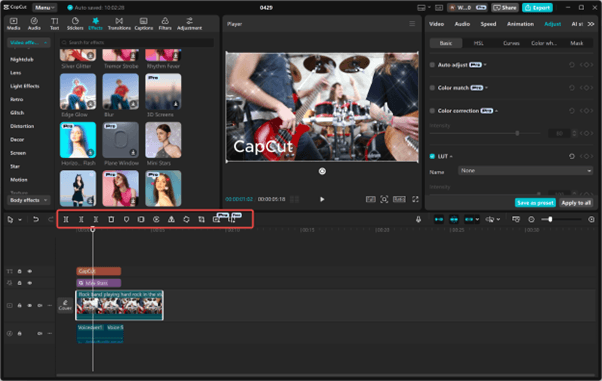Screen dimensions: 602x381
Task: Enable the Color match checkbox
Action: point(432,88)
